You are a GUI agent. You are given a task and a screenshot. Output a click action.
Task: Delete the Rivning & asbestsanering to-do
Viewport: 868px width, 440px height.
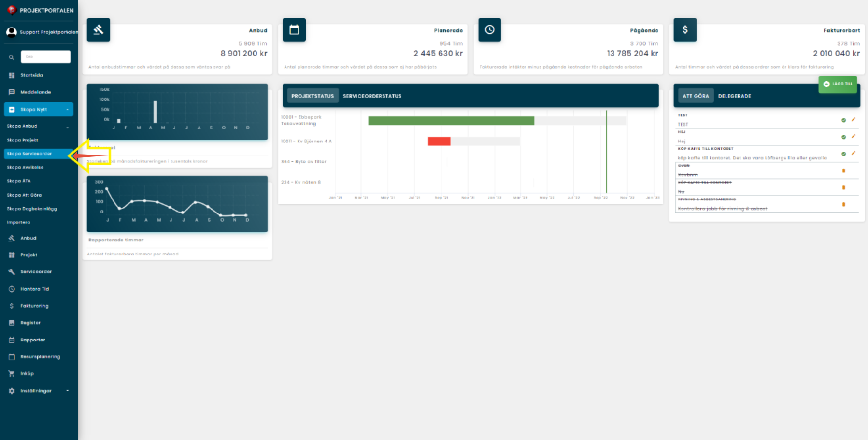click(x=844, y=204)
